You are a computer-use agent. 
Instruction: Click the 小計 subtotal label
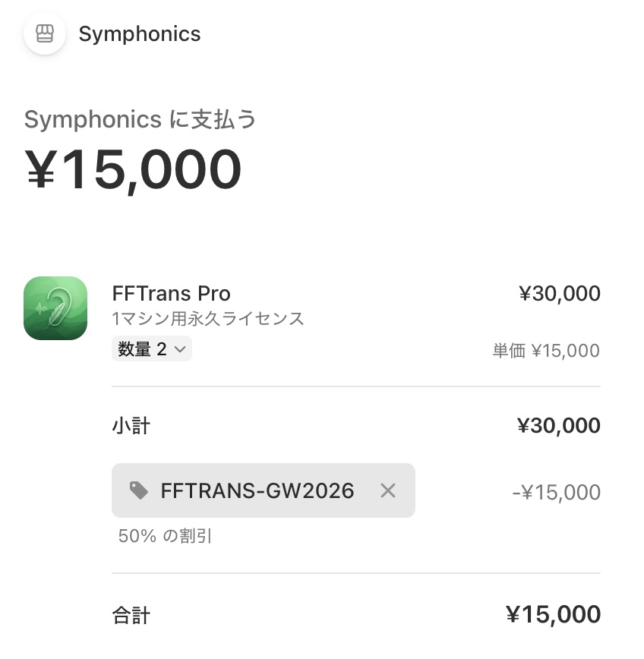tap(131, 426)
